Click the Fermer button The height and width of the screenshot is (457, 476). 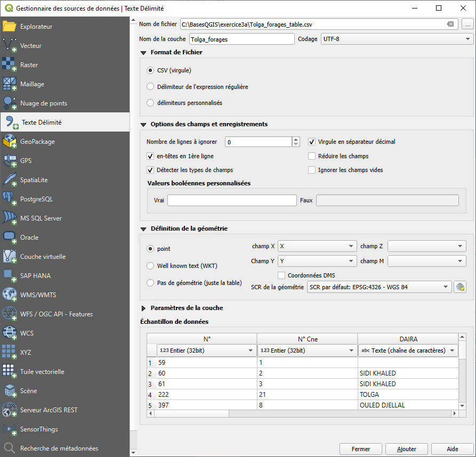click(361, 449)
